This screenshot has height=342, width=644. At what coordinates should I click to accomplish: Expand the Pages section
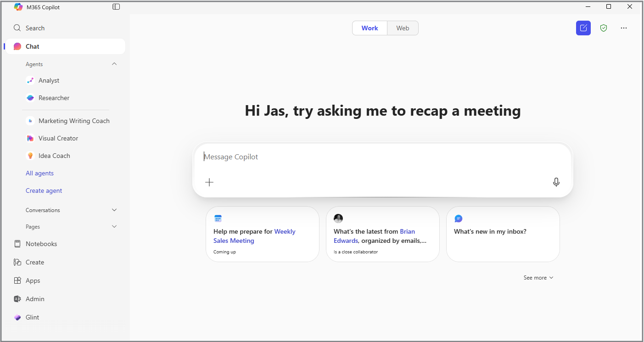(114, 226)
